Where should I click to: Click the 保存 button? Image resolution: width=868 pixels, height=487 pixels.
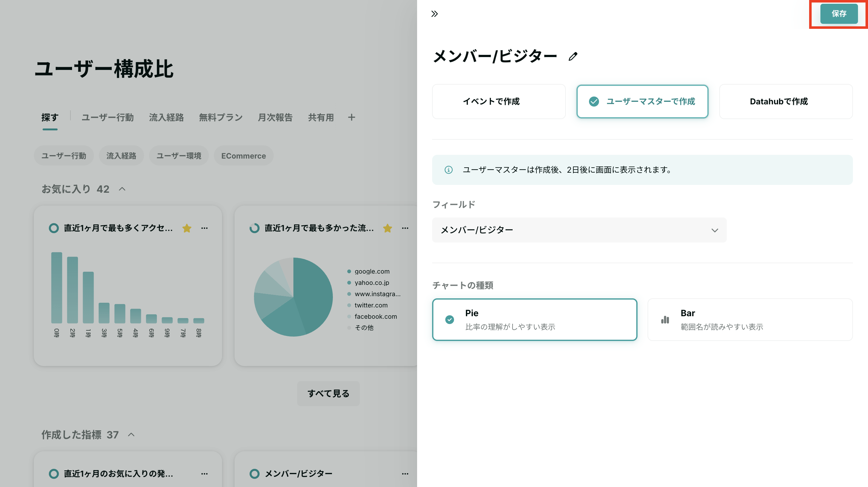click(839, 14)
